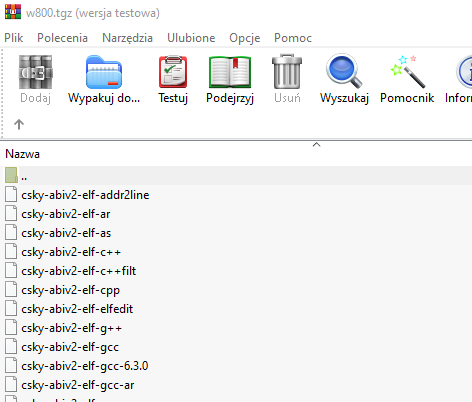This screenshot has width=472, height=402.
Task: Expand the Ulubione menu
Action: click(x=191, y=38)
